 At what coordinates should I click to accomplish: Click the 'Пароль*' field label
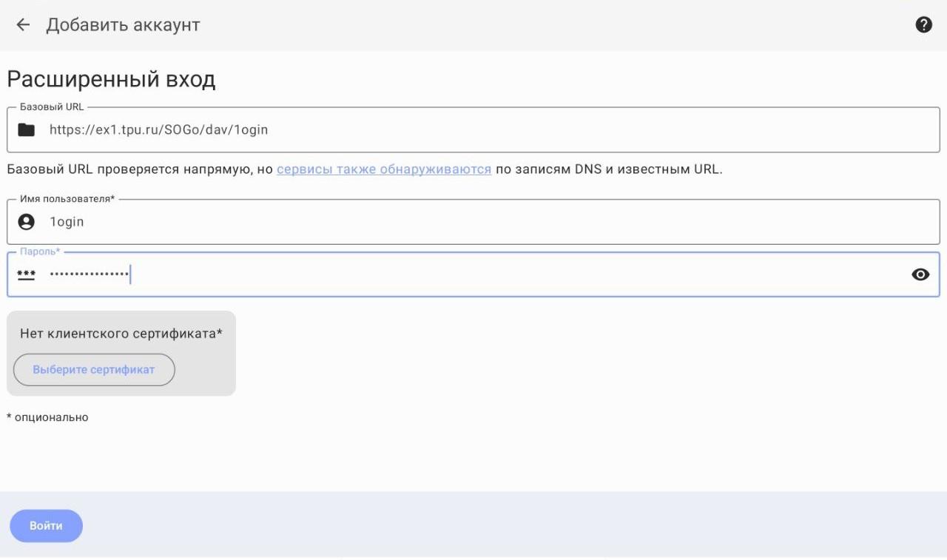coord(40,252)
